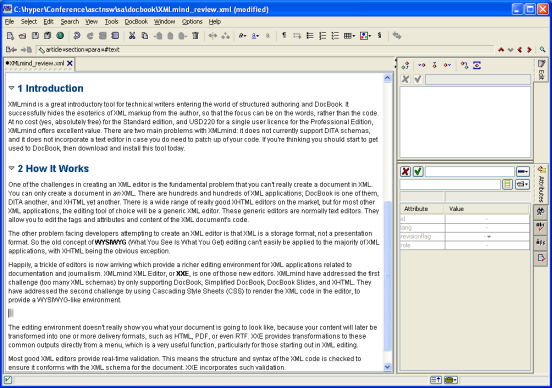Click the itemized list toolbar icon

coord(310,36)
